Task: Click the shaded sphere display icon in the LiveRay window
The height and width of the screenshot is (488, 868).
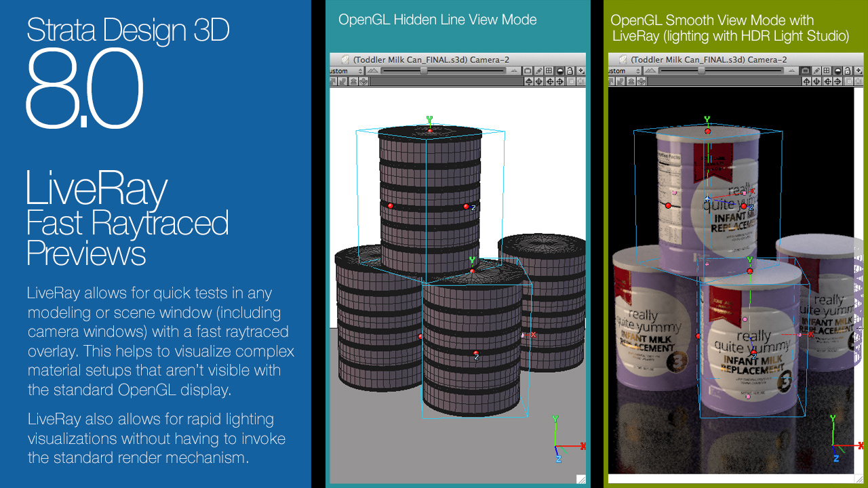Action: 838,71
